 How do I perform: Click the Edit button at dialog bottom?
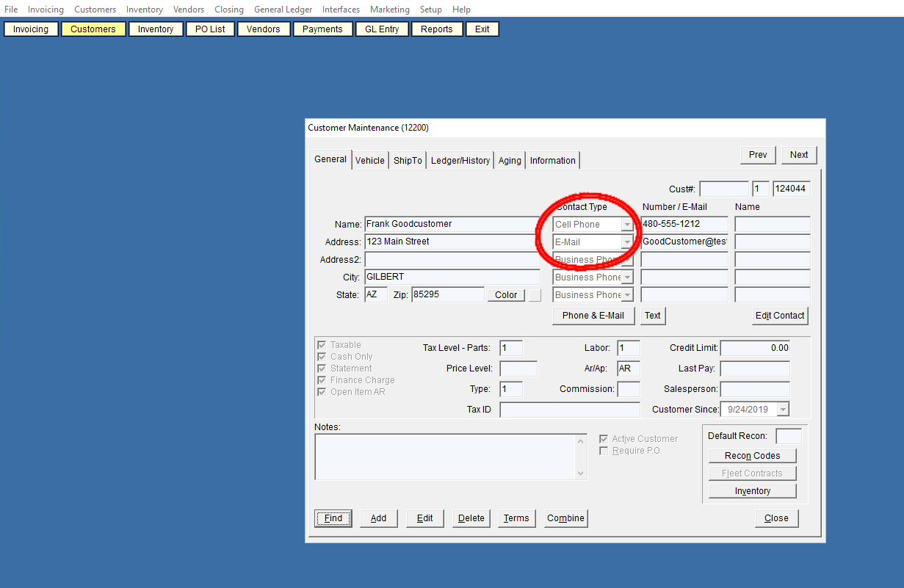click(x=425, y=518)
